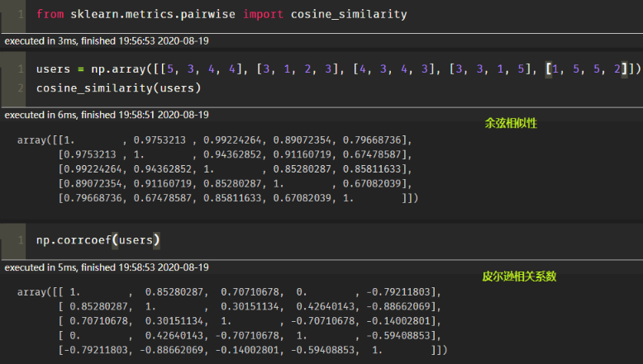Viewport: 643px width, 364px height.
Task: Click -0.14002801 in third row of corrcoef output
Action: pyautogui.click(x=398, y=320)
